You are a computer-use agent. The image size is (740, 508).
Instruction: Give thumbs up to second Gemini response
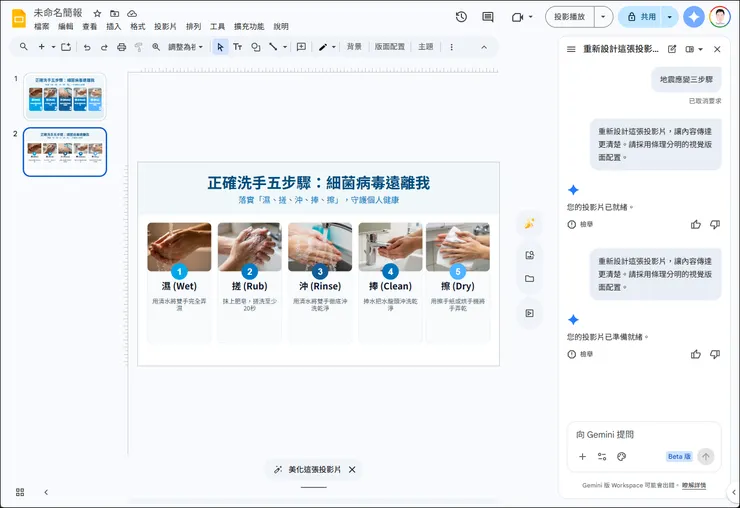pos(696,354)
